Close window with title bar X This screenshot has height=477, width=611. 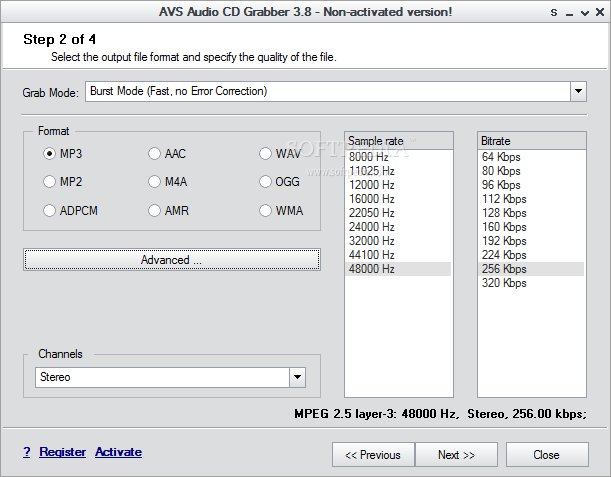coord(600,12)
